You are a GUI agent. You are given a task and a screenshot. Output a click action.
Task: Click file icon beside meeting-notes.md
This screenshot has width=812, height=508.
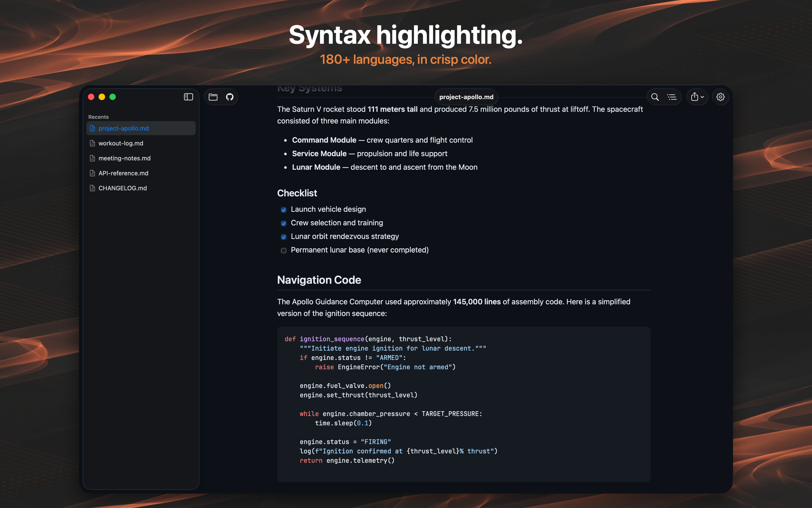92,158
